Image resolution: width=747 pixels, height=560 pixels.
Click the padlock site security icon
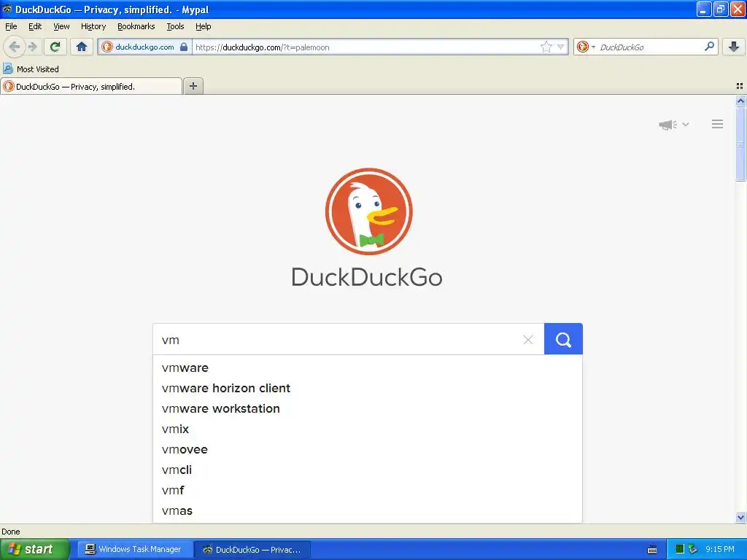pyautogui.click(x=184, y=47)
